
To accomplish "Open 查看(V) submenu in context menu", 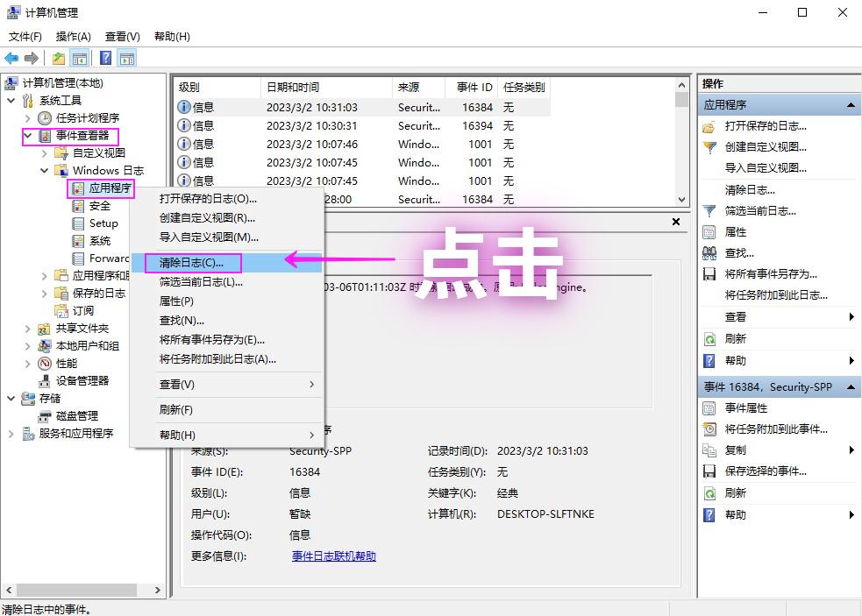I will (226, 385).
